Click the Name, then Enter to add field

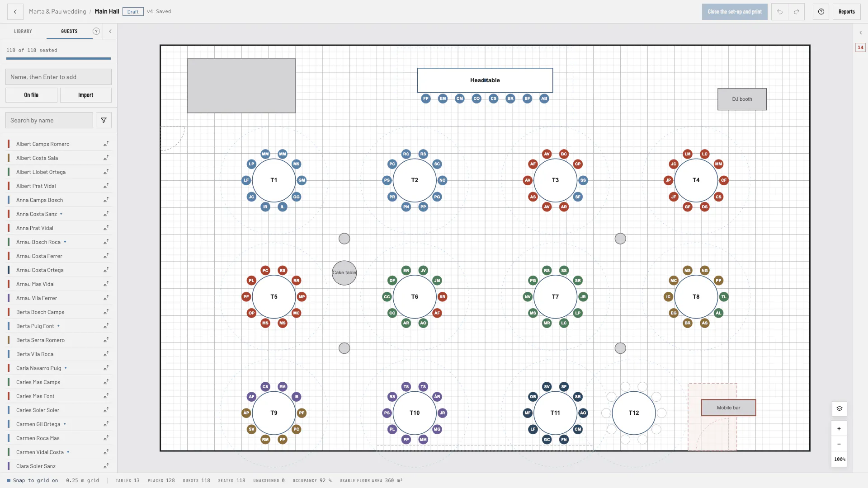click(x=58, y=77)
